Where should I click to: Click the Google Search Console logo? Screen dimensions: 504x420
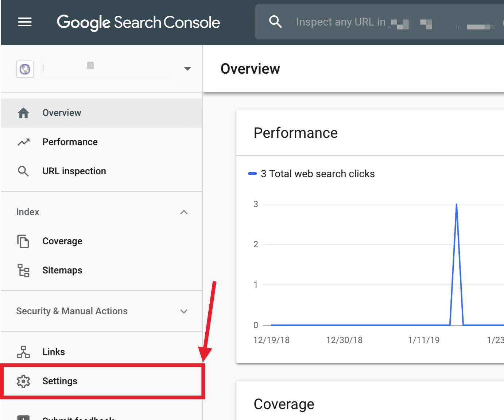[138, 22]
